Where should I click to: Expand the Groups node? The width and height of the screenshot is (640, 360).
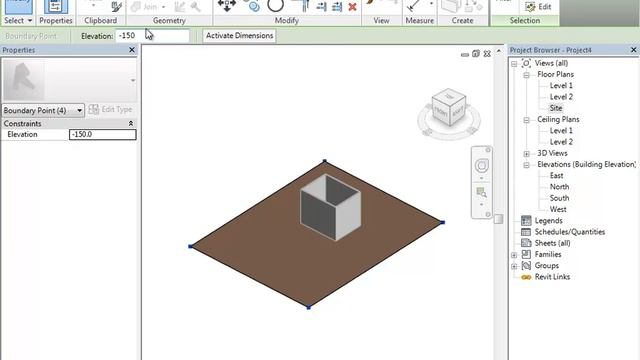coord(514,266)
